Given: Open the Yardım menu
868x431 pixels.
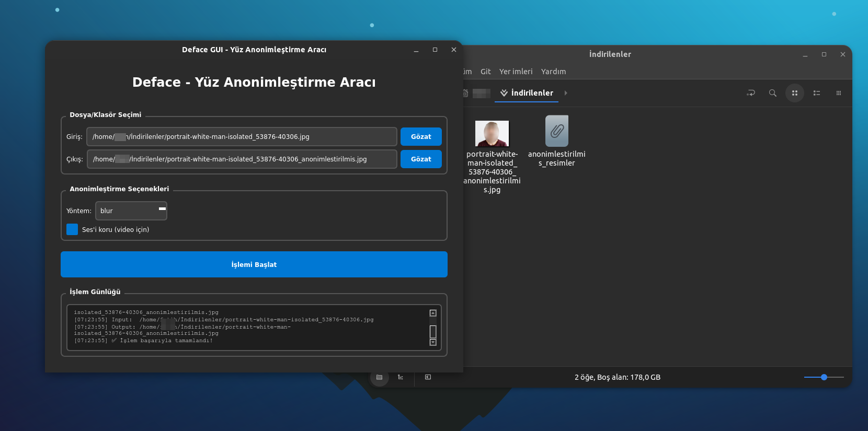Looking at the screenshot, I should 553,72.
